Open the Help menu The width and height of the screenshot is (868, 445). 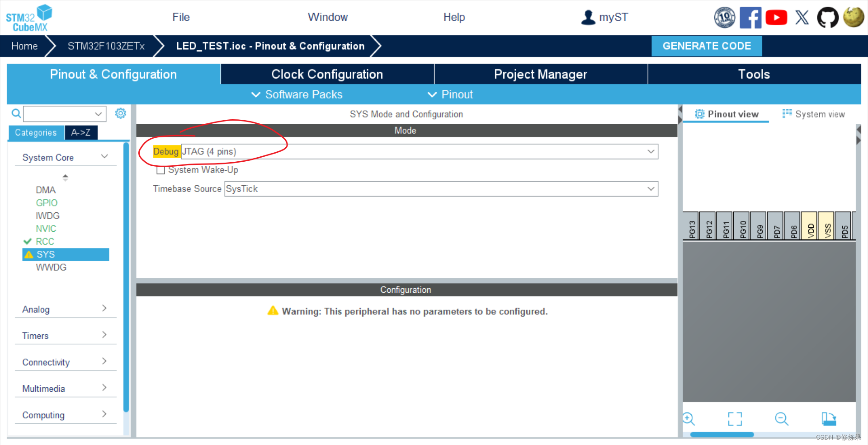click(454, 17)
